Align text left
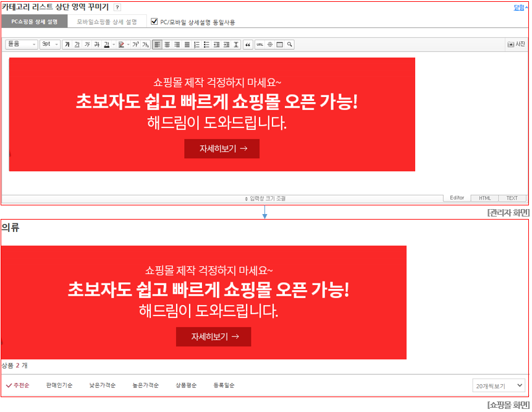This screenshot has height=412, width=532. 157,45
